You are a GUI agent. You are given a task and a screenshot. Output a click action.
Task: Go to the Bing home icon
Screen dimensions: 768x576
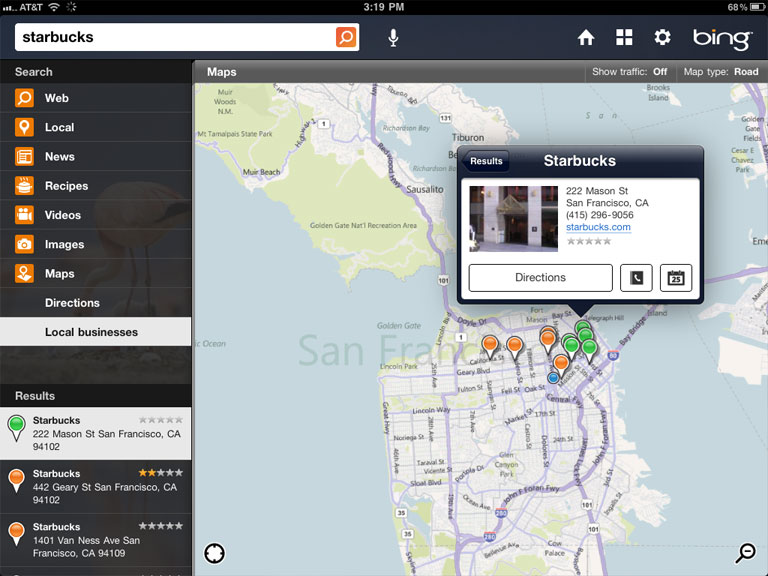click(586, 37)
